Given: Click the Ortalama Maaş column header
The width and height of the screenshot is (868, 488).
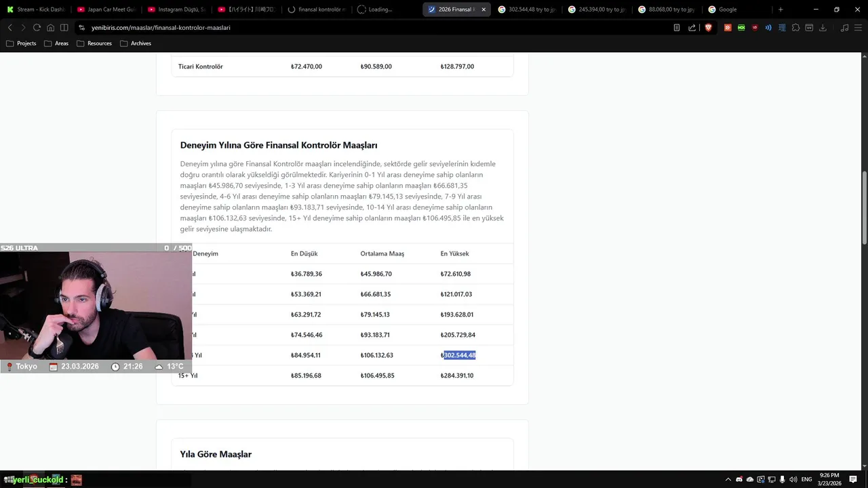Looking at the screenshot, I should (382, 253).
